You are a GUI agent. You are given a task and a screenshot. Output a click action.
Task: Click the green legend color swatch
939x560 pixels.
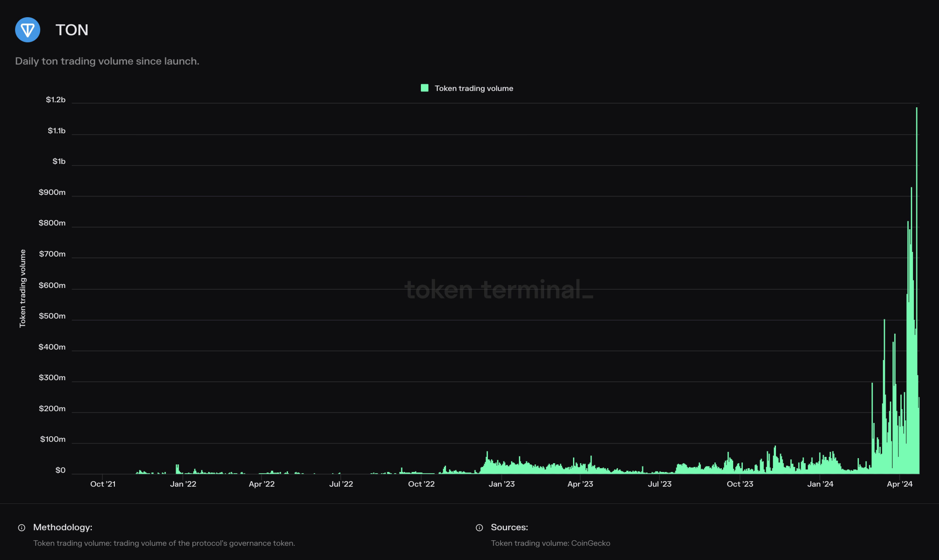[425, 88]
